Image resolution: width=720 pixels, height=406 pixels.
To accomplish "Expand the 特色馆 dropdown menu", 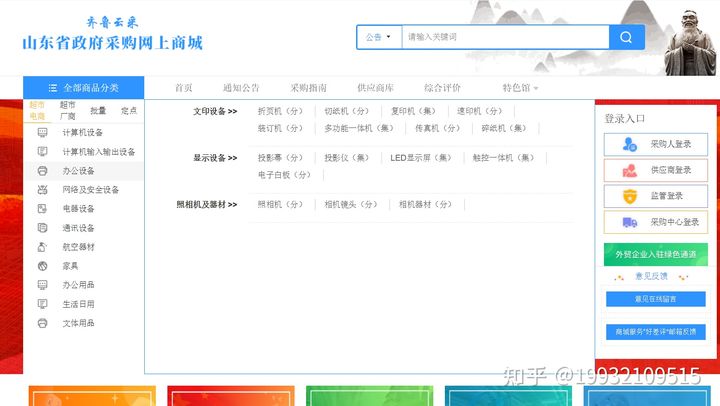I will (x=520, y=88).
